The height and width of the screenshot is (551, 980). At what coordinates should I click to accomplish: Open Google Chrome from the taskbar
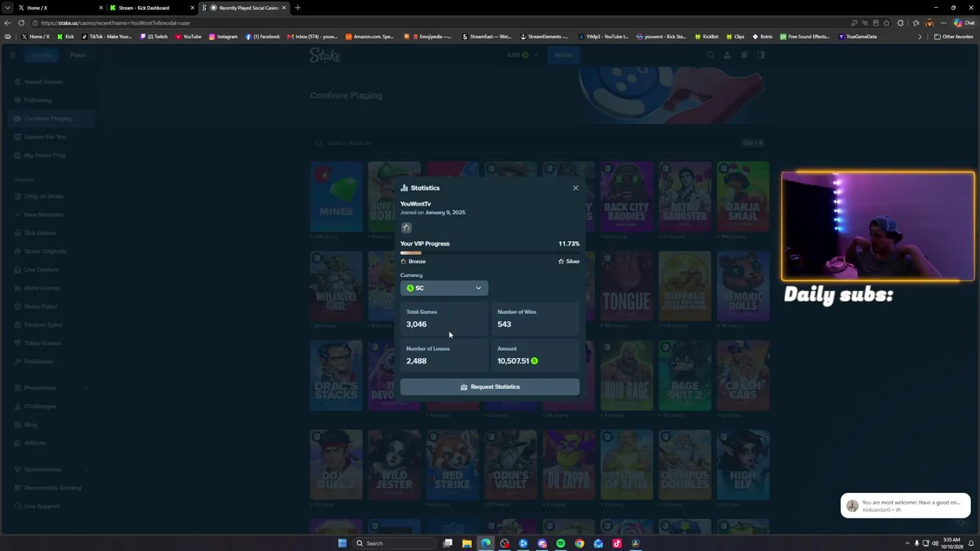[580, 543]
